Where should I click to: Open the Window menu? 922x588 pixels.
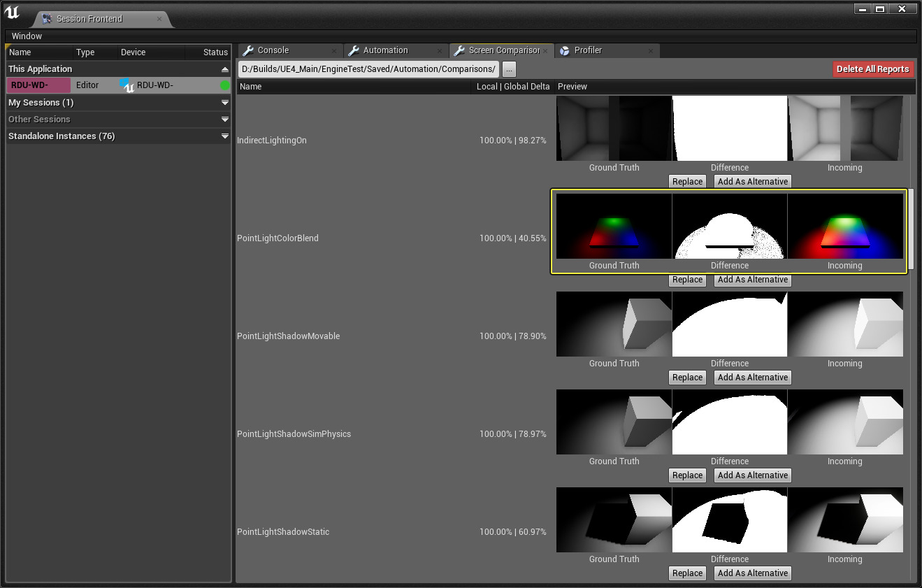pyautogui.click(x=27, y=36)
